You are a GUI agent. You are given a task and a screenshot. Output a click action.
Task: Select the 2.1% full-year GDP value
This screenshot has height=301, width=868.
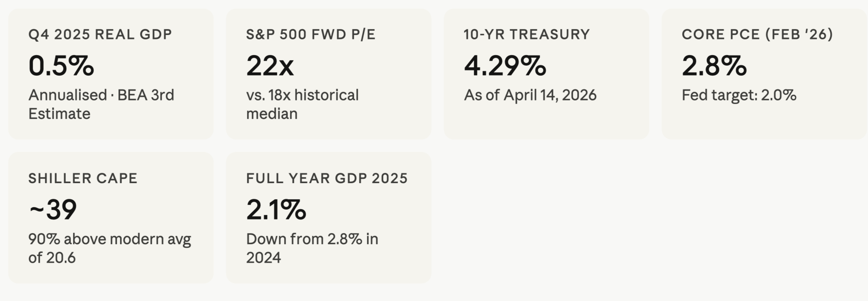pyautogui.click(x=276, y=210)
